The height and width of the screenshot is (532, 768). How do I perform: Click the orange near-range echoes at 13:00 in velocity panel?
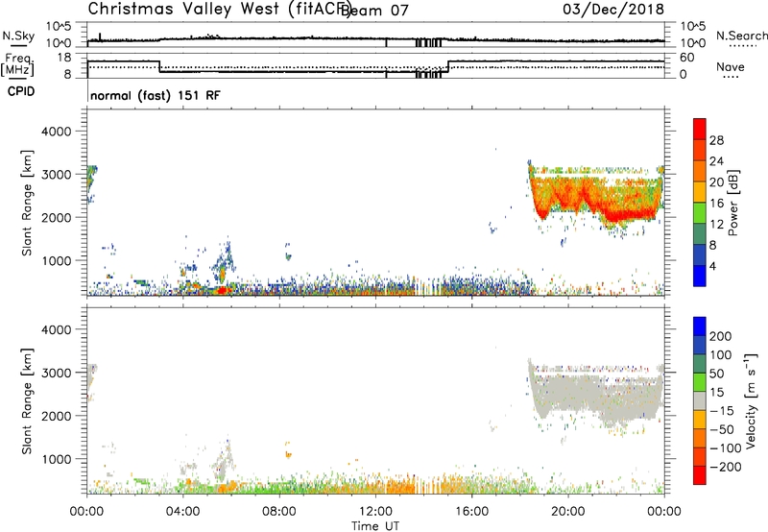tap(399, 487)
